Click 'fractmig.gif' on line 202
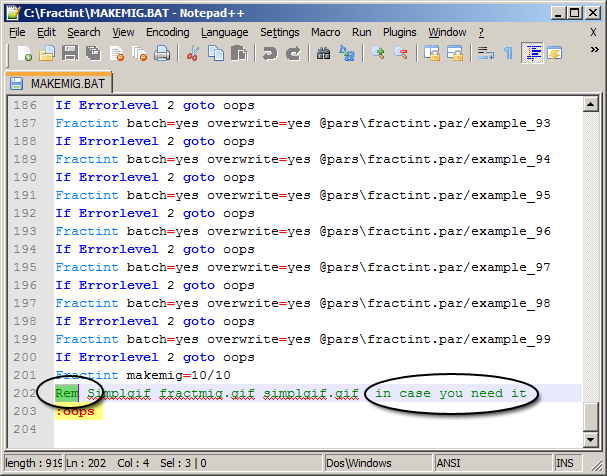Viewport: 607px width, 476px height. 207,394
